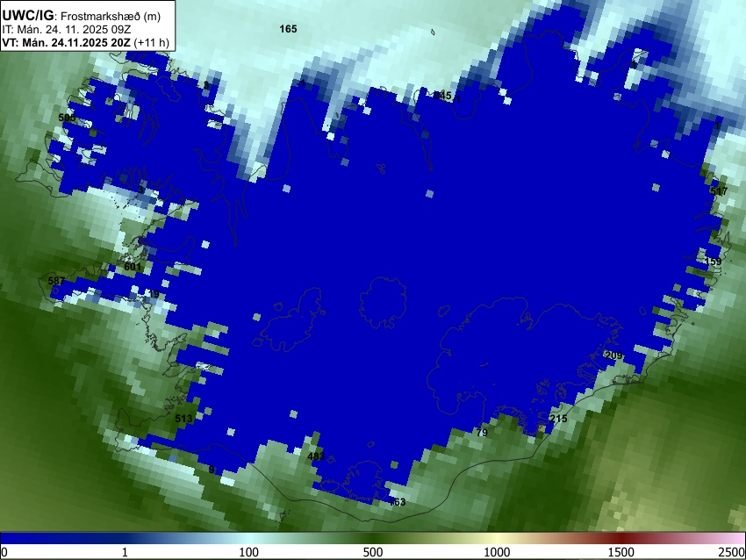The image size is (746, 560).
Task: Click the color scale label 2500
Action: pos(732,552)
